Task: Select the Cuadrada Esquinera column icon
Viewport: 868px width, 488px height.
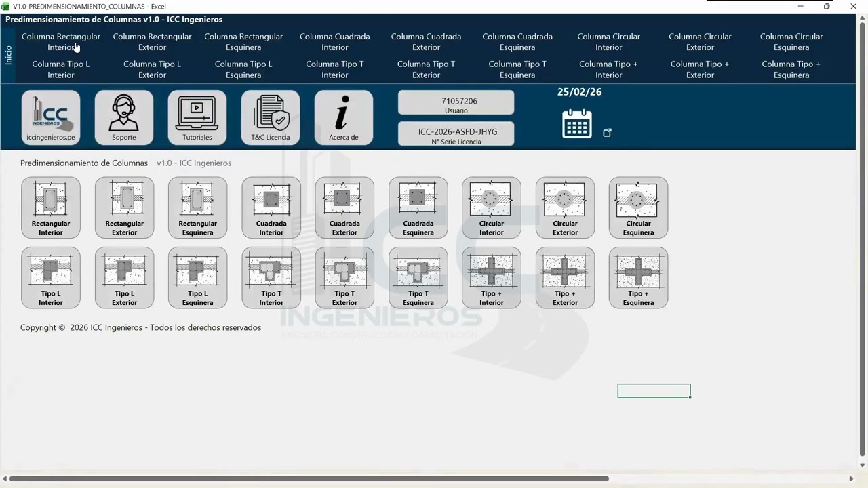Action: (x=418, y=207)
